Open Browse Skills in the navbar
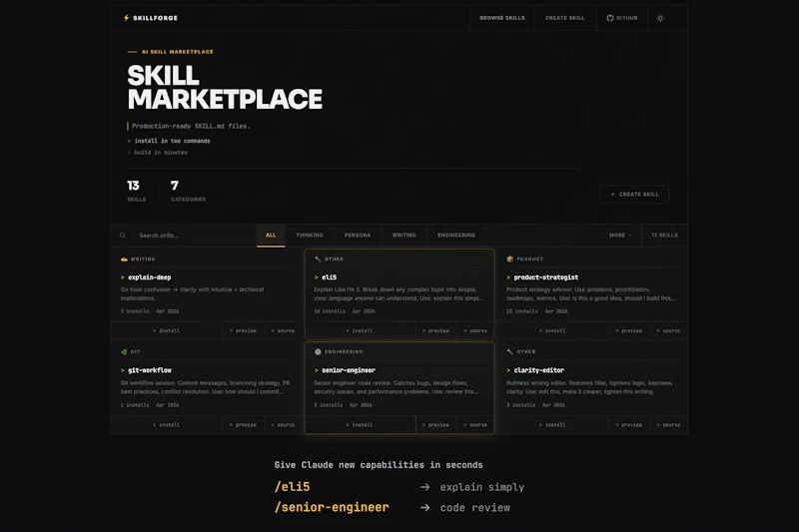799x532 pixels. pyautogui.click(x=502, y=18)
